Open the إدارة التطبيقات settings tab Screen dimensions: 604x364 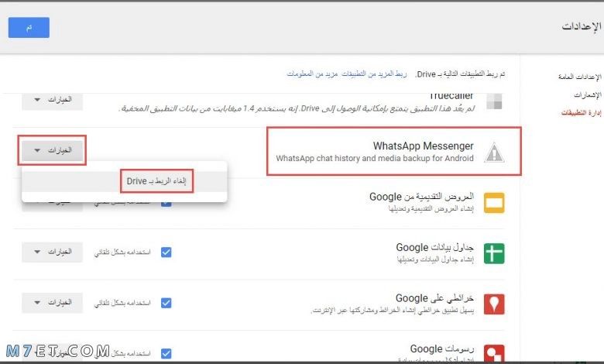tap(582, 112)
